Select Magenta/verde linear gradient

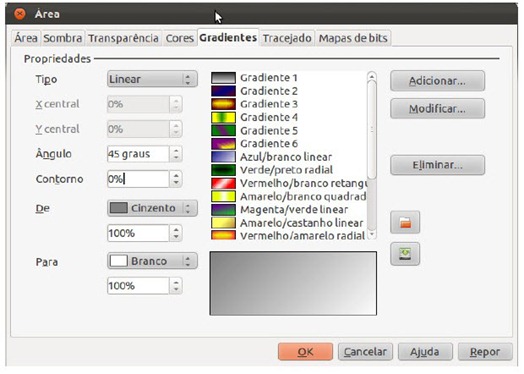tap(289, 210)
